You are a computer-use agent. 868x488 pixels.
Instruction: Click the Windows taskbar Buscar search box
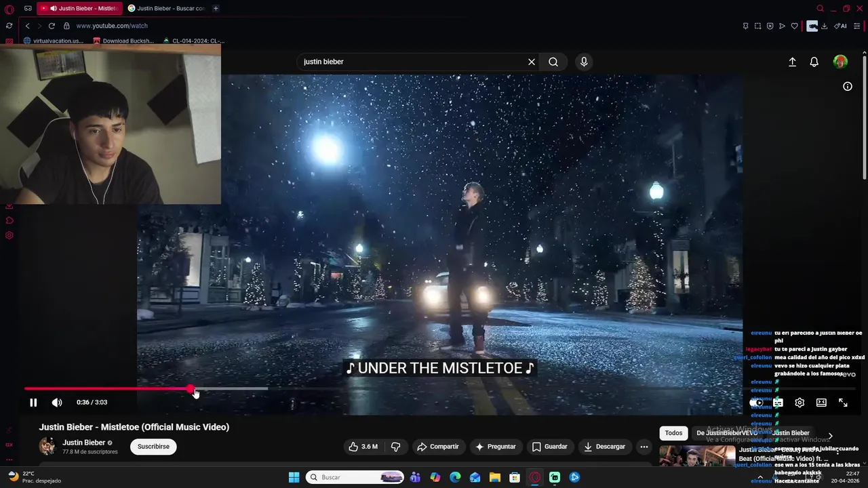[355, 477]
